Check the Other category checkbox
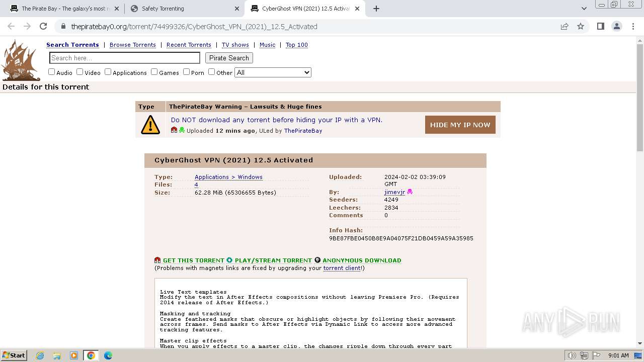The image size is (644, 362). point(211,72)
